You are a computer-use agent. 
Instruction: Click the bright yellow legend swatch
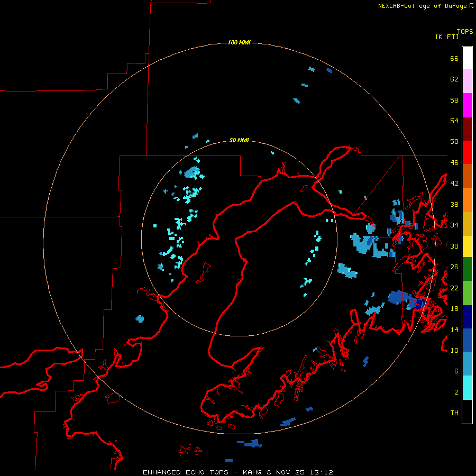(467, 246)
